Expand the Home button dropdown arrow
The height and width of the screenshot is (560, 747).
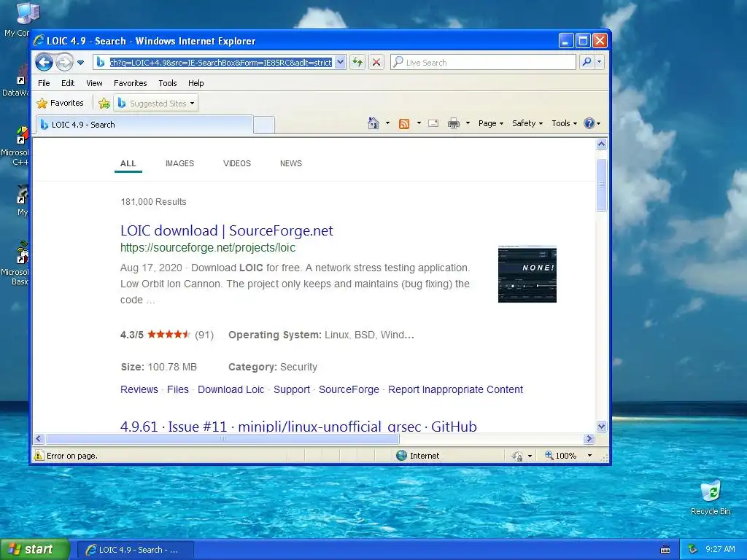click(387, 123)
